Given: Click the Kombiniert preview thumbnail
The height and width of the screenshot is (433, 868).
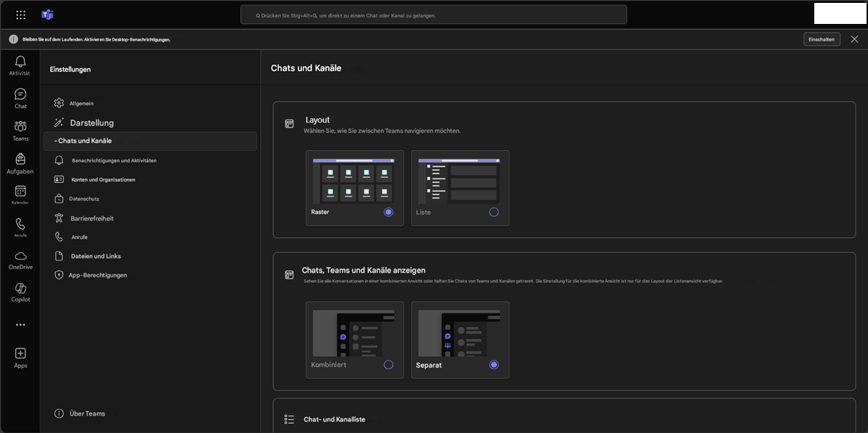Looking at the screenshot, I should (x=353, y=333).
